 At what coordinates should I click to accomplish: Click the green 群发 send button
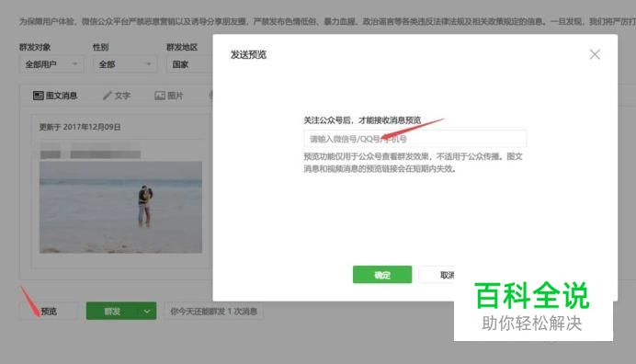(x=112, y=312)
